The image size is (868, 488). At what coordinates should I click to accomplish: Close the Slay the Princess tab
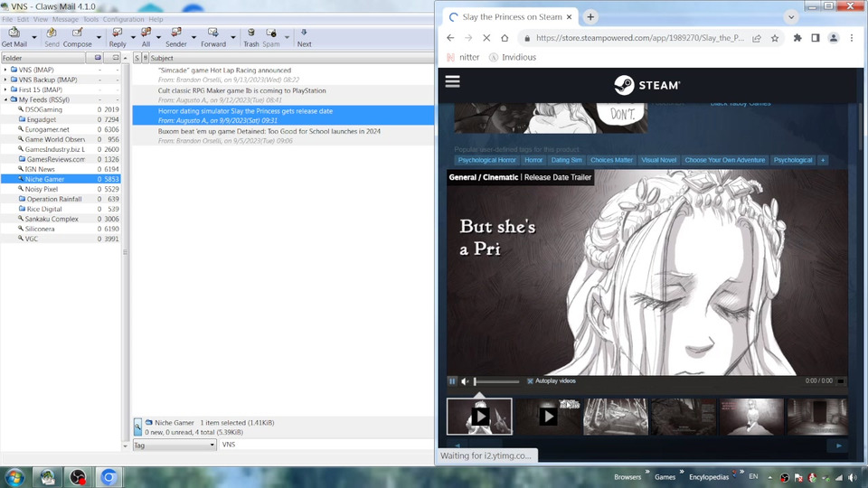coord(569,17)
